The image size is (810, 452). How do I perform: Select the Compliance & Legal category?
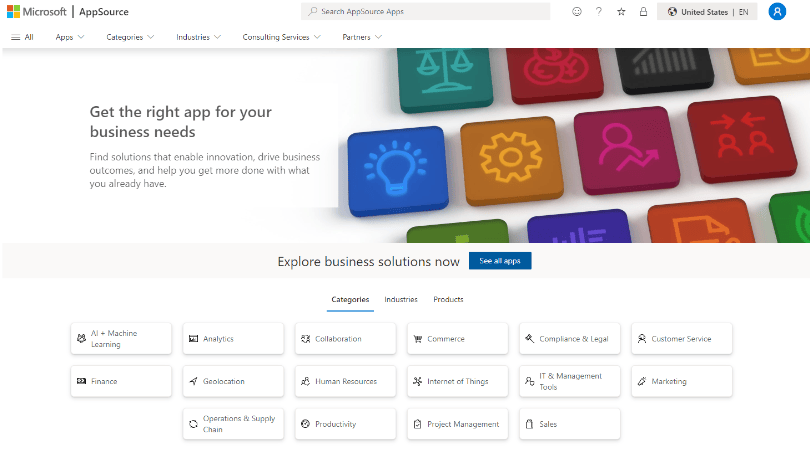pos(569,339)
